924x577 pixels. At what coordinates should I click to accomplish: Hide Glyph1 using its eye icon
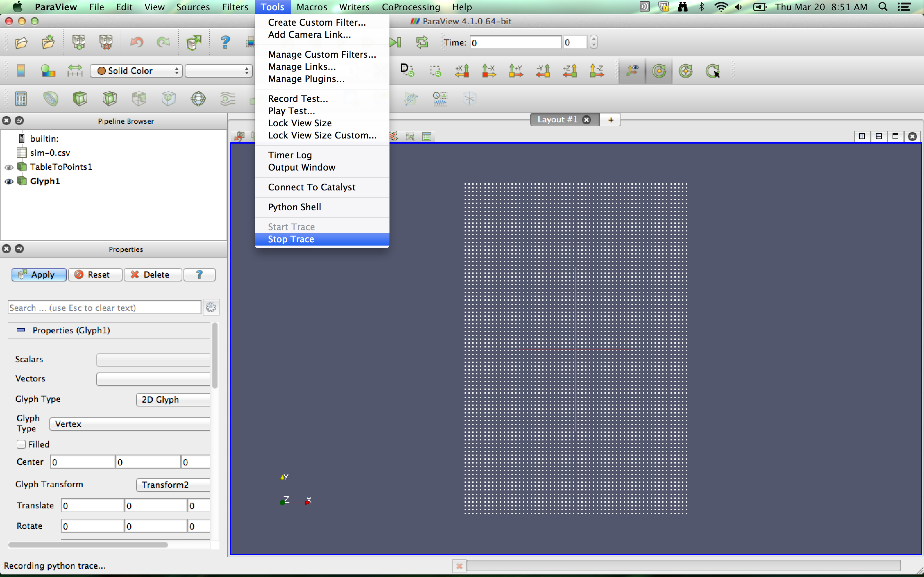tap(9, 181)
